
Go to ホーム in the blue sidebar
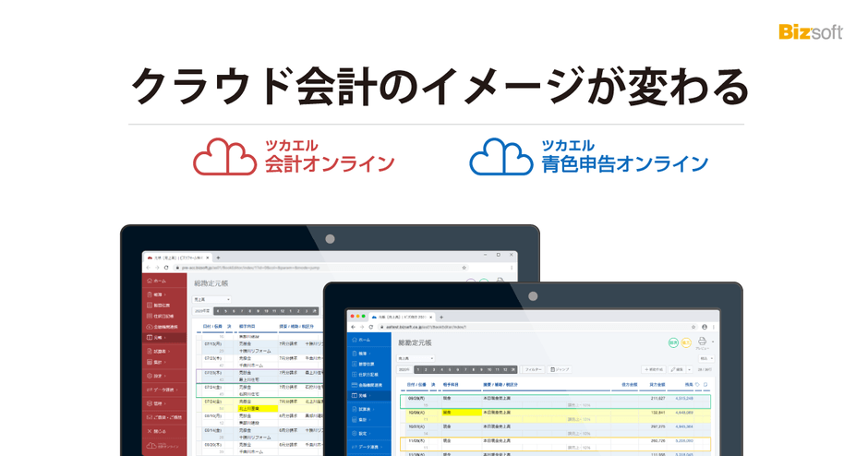368,340
